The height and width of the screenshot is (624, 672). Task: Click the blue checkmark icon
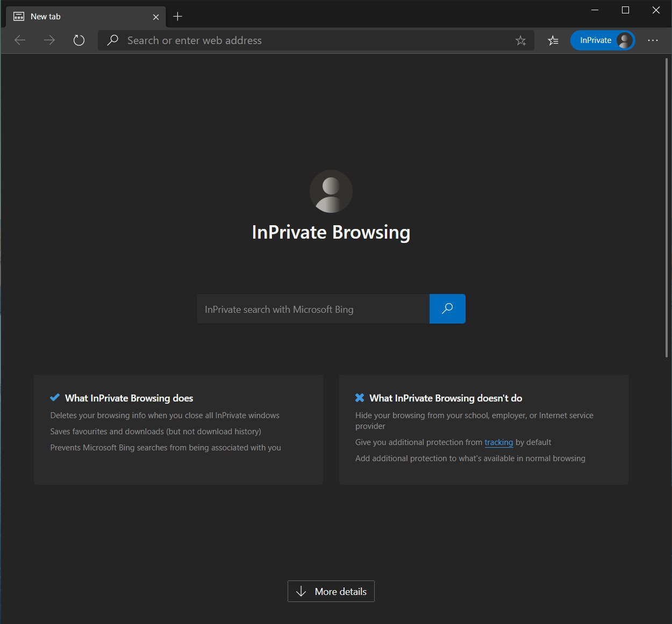[55, 398]
